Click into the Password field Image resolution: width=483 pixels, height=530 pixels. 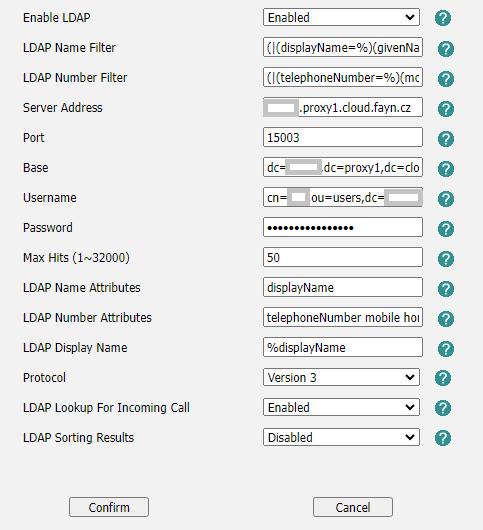[343, 227]
